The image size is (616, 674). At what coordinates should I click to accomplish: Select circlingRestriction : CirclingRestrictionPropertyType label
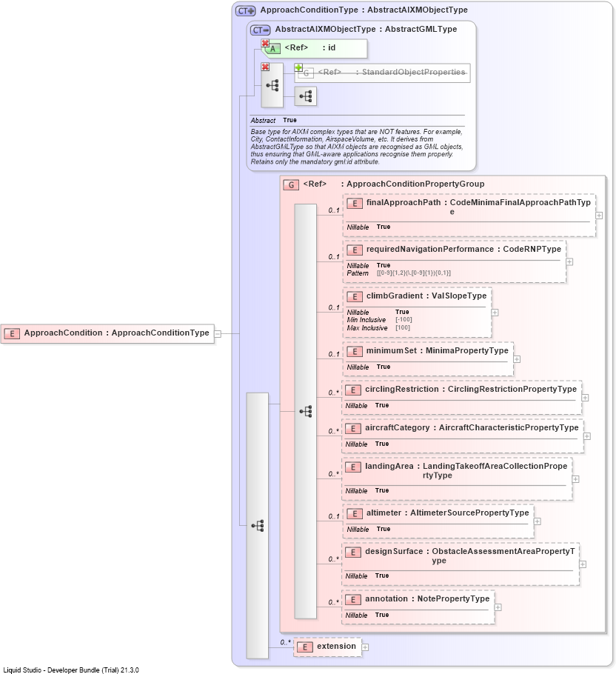pyautogui.click(x=471, y=389)
